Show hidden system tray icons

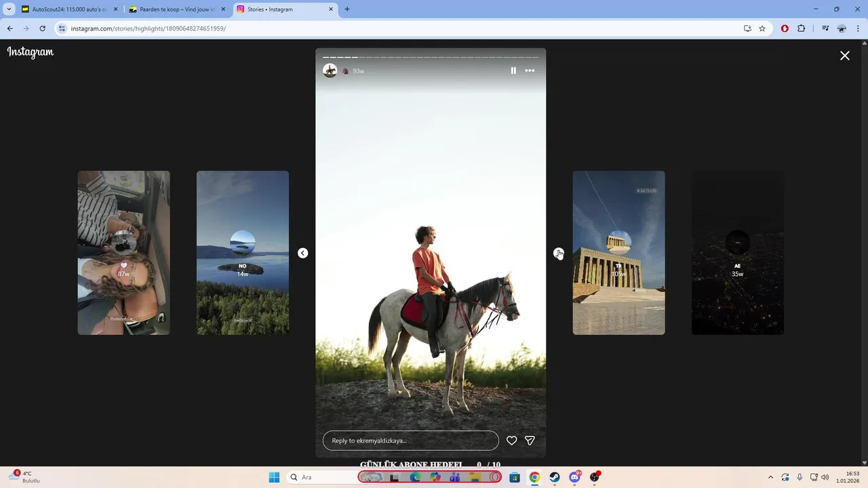coord(770,477)
